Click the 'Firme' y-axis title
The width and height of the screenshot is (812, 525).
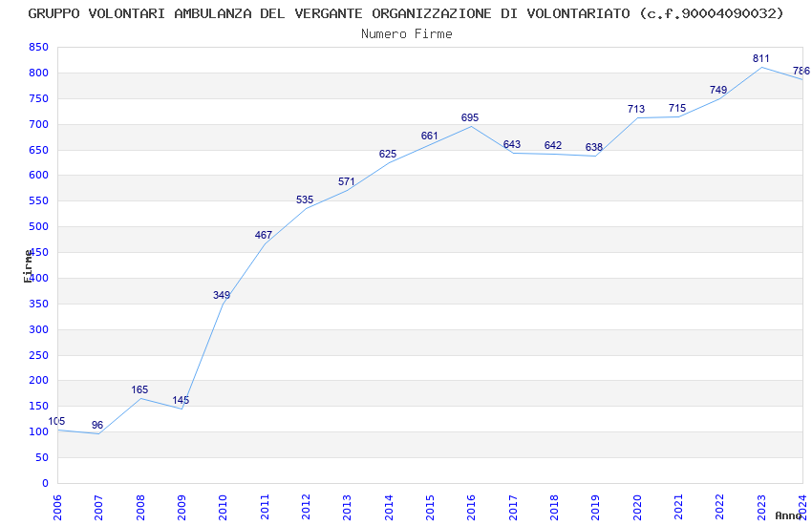coord(28,266)
